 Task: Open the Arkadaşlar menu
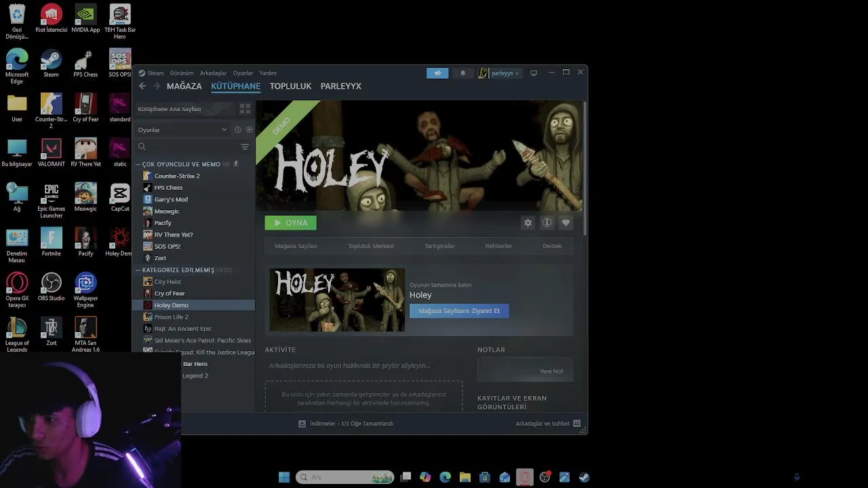tap(214, 73)
